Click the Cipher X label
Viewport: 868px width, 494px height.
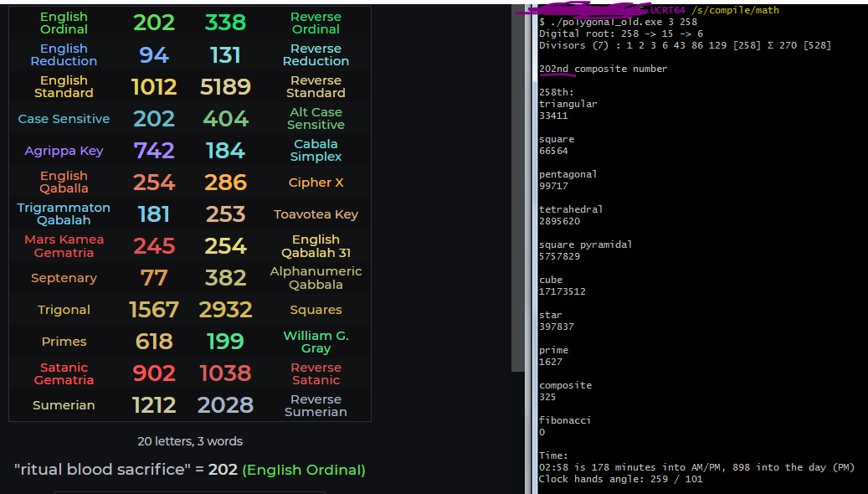click(x=316, y=183)
